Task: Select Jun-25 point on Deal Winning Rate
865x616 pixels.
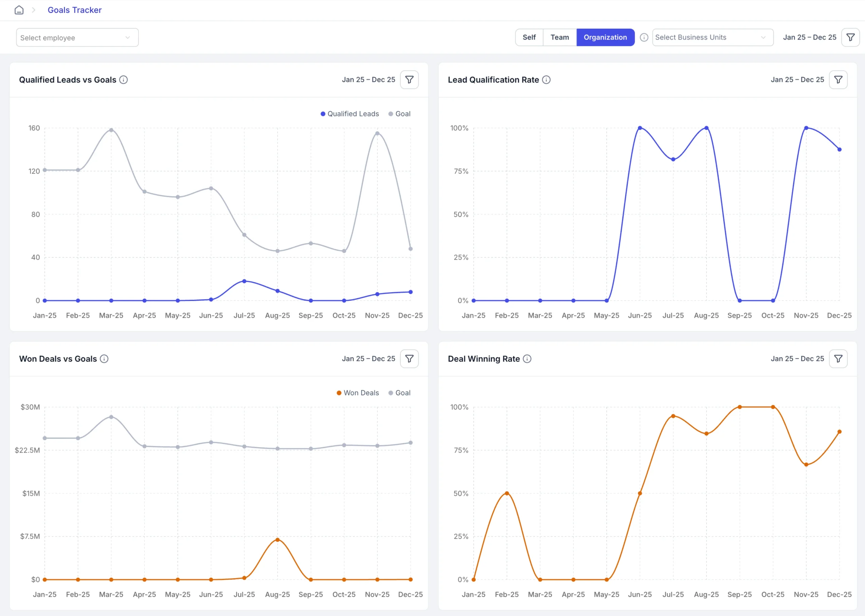Action: click(x=640, y=493)
